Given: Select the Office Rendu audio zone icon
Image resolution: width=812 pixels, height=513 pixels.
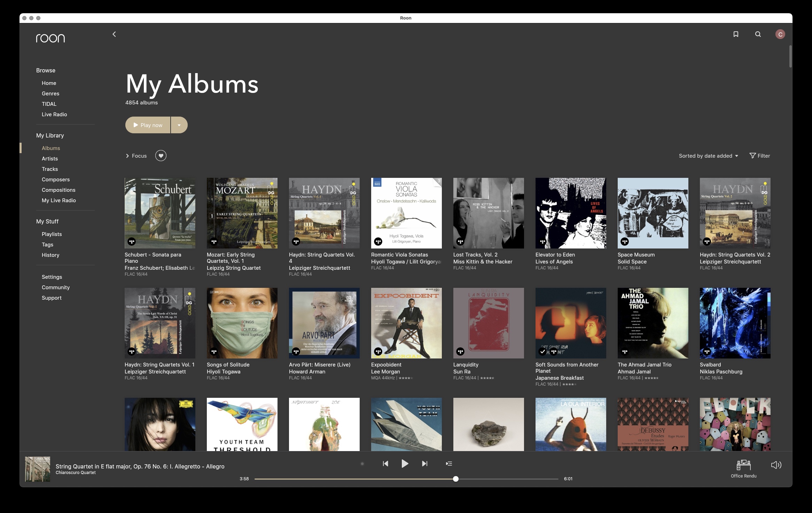Looking at the screenshot, I should (743, 465).
